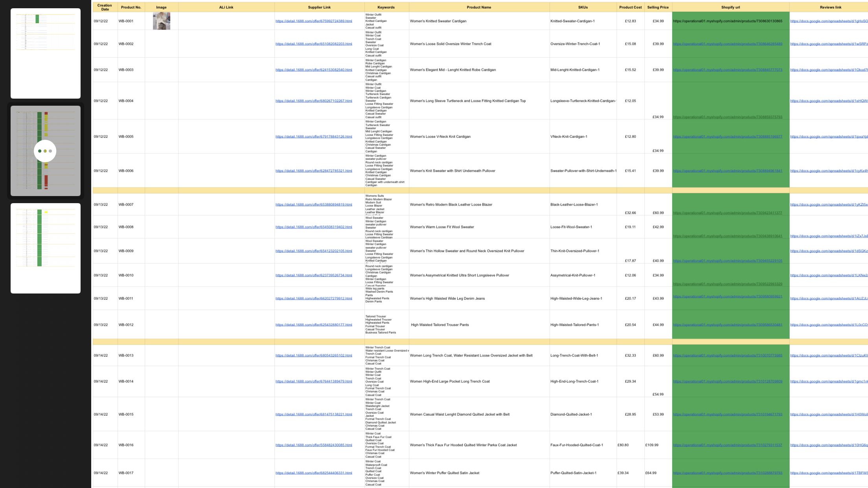
Task: Click the Supplier Link column header
Action: point(319,7)
